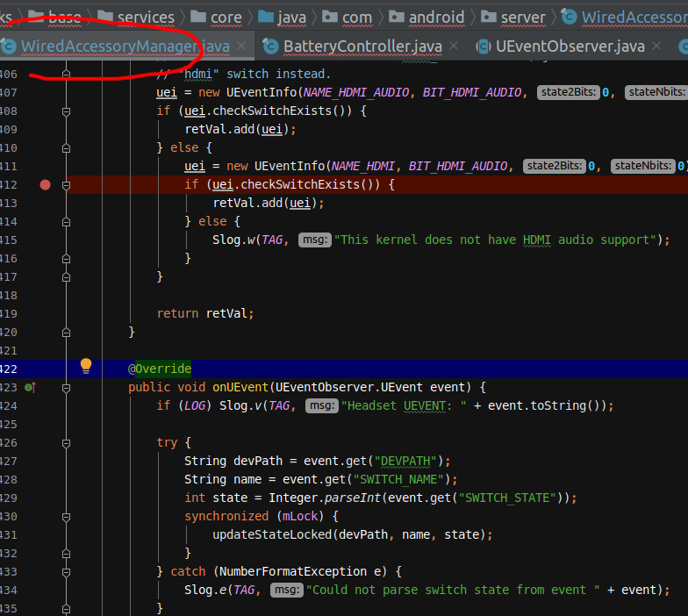Click the NAME_HDMI_AUDIO constant

[x=356, y=92]
